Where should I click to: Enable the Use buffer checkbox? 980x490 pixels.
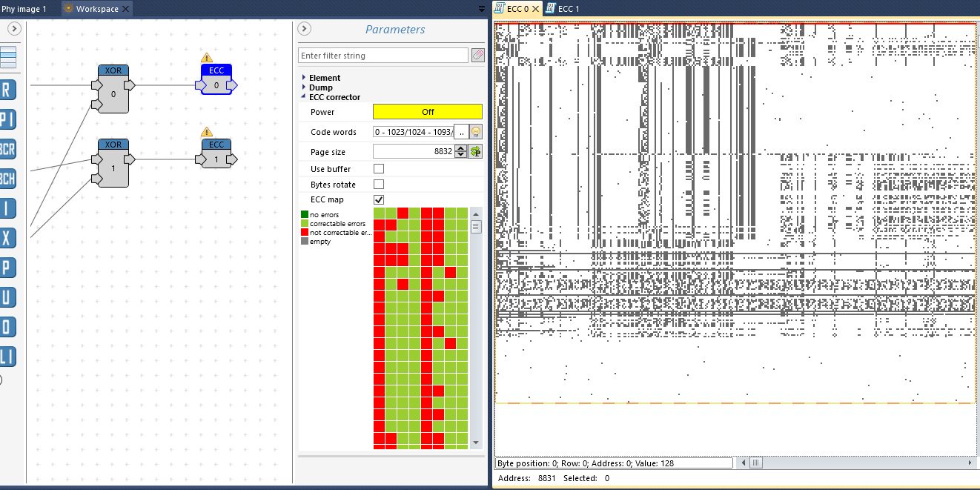[x=379, y=169]
